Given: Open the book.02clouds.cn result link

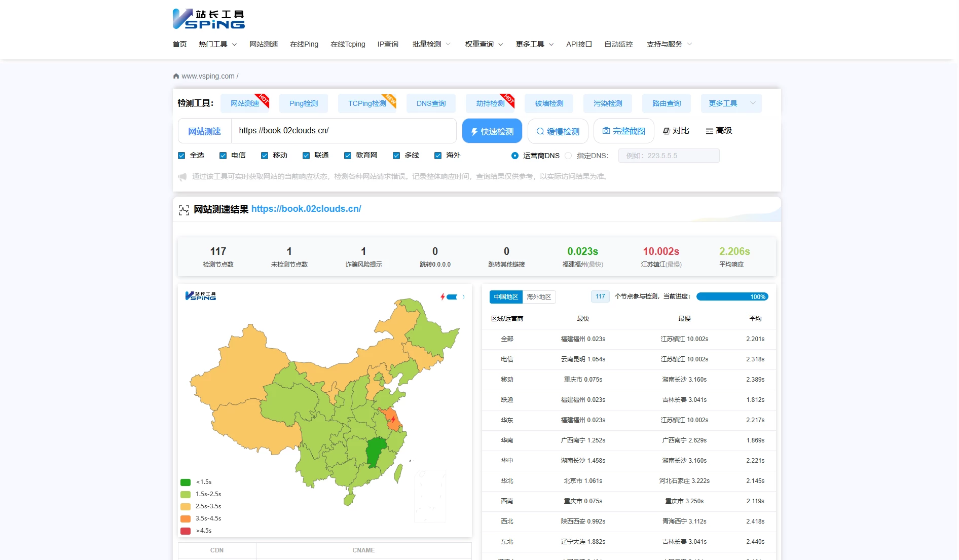Looking at the screenshot, I should click(x=306, y=209).
